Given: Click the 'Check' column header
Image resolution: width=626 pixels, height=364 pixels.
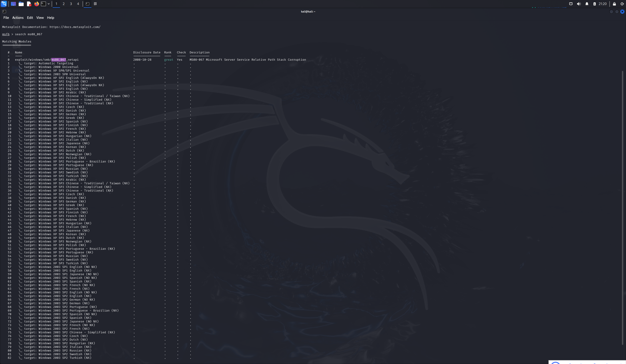Looking at the screenshot, I should [181, 52].
